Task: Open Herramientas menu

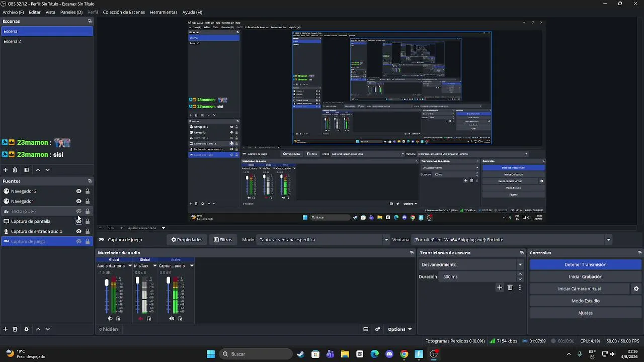Action: point(164,12)
